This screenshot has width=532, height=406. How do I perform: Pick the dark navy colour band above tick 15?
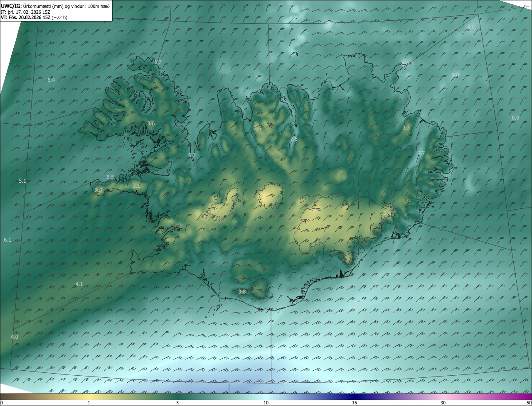(x=355, y=396)
